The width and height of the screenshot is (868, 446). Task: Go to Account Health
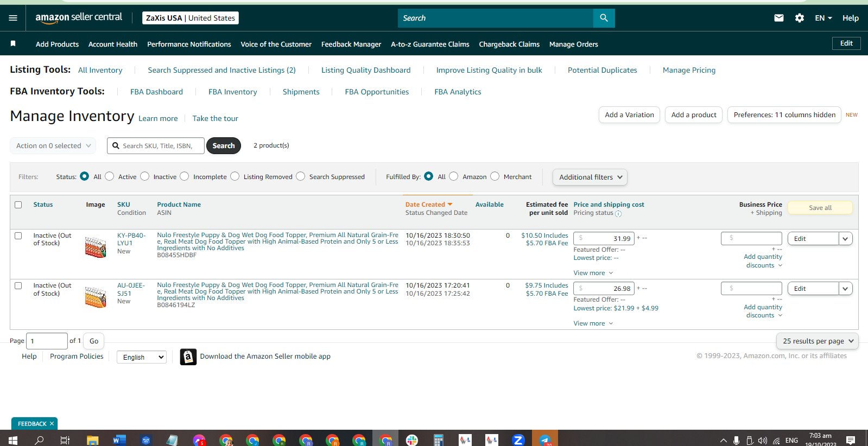coord(113,44)
